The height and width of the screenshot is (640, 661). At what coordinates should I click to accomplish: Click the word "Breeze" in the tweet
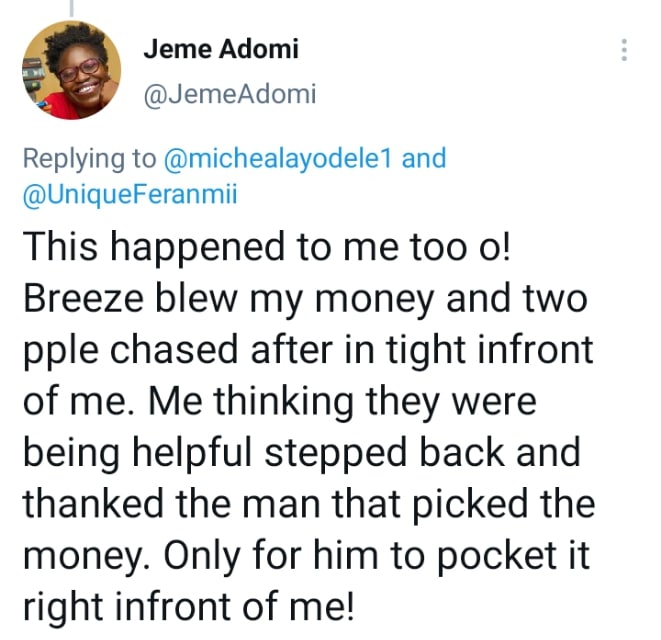point(78,299)
